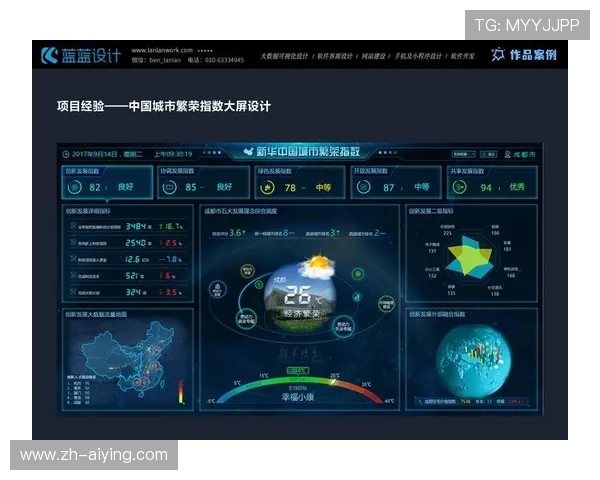Select the 协调发展指数 tab card
The height and width of the screenshot is (480, 600).
coord(204,182)
